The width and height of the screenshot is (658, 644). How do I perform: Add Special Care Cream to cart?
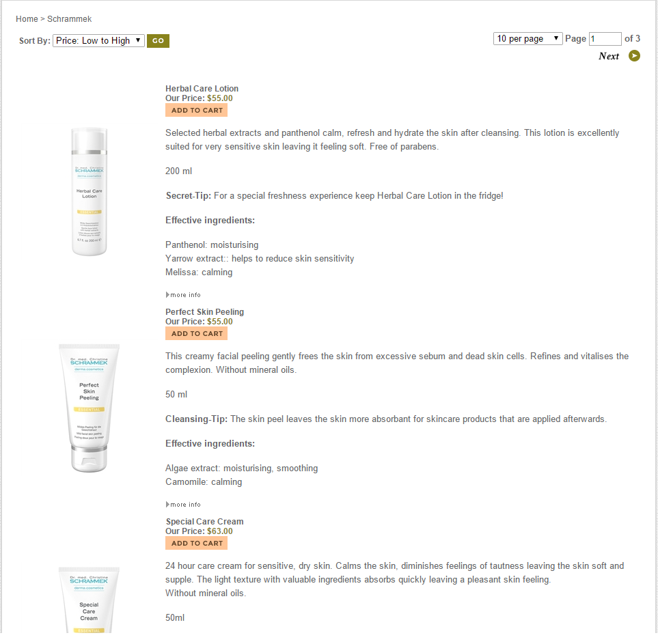point(196,544)
